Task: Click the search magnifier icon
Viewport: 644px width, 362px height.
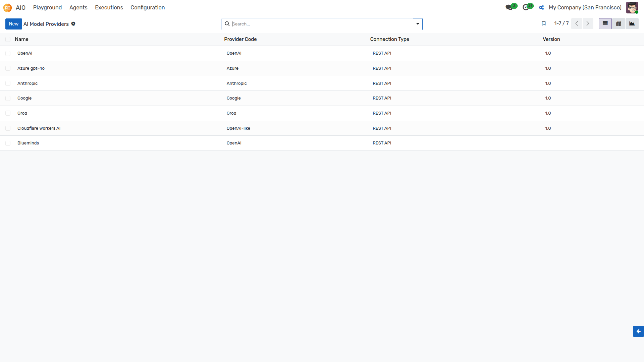Action: (227, 24)
